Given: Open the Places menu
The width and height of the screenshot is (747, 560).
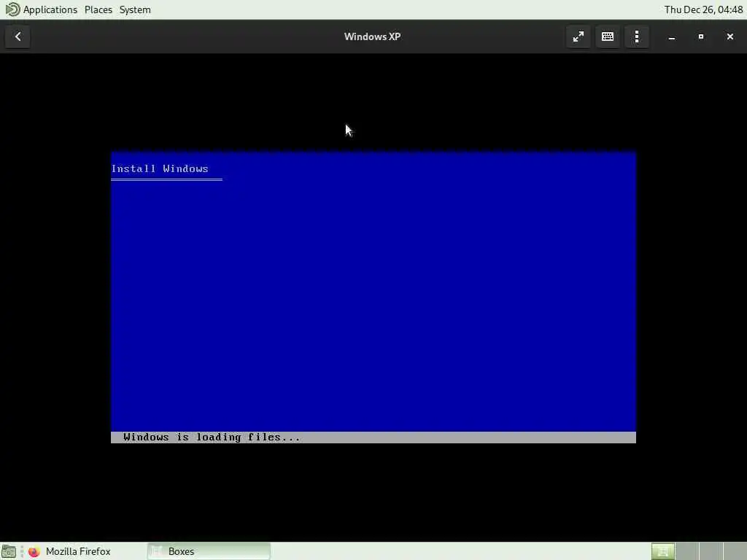Looking at the screenshot, I should (x=98, y=9).
